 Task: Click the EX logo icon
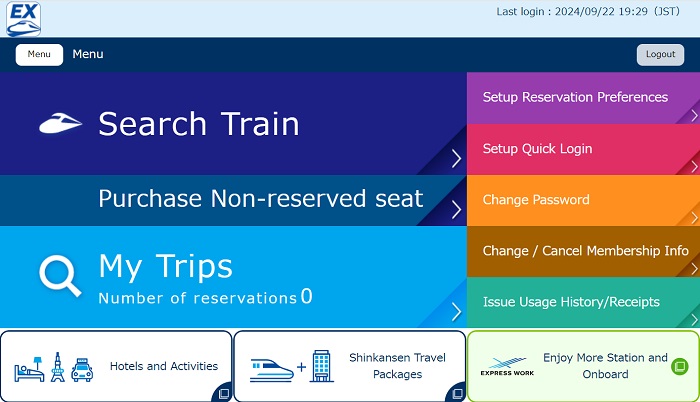(23, 18)
